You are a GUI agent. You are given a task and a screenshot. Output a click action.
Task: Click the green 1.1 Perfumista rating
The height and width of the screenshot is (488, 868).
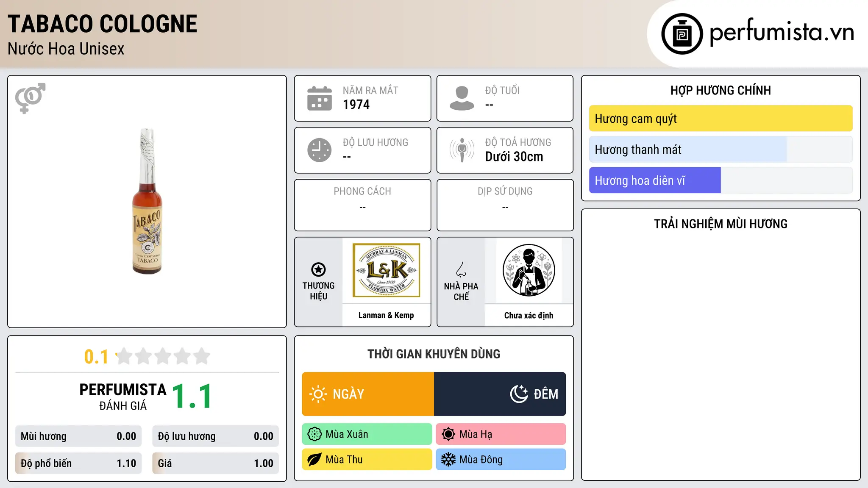click(192, 396)
